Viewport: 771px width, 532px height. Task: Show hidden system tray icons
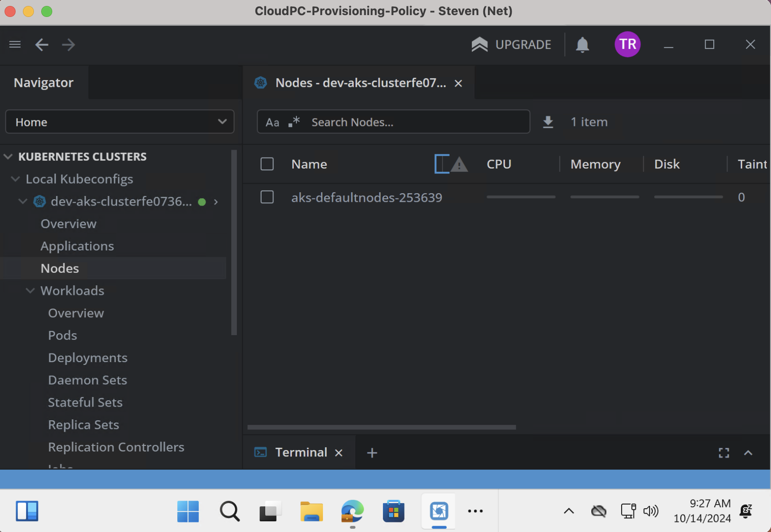pyautogui.click(x=569, y=511)
